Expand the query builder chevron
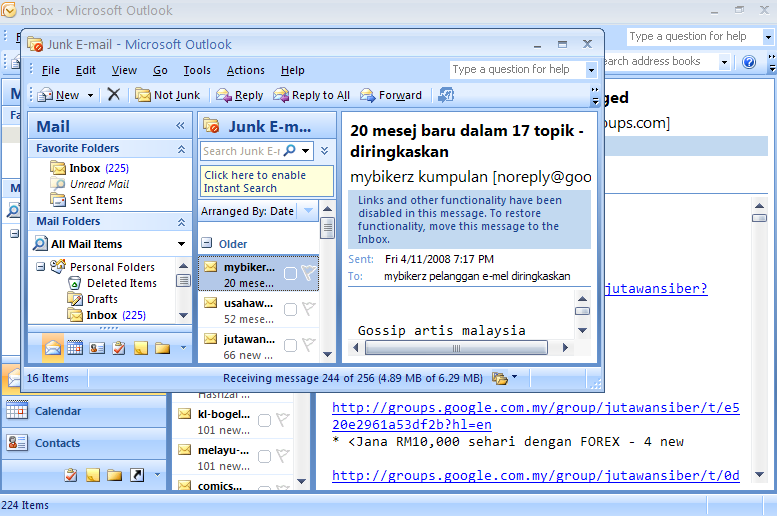Screen dimensions: 777x516 (325, 150)
